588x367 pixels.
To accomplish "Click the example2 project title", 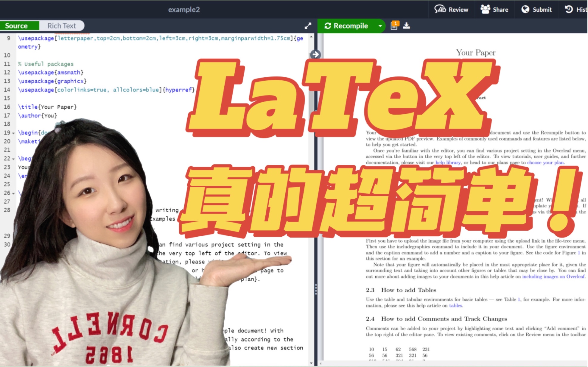I will (x=184, y=10).
